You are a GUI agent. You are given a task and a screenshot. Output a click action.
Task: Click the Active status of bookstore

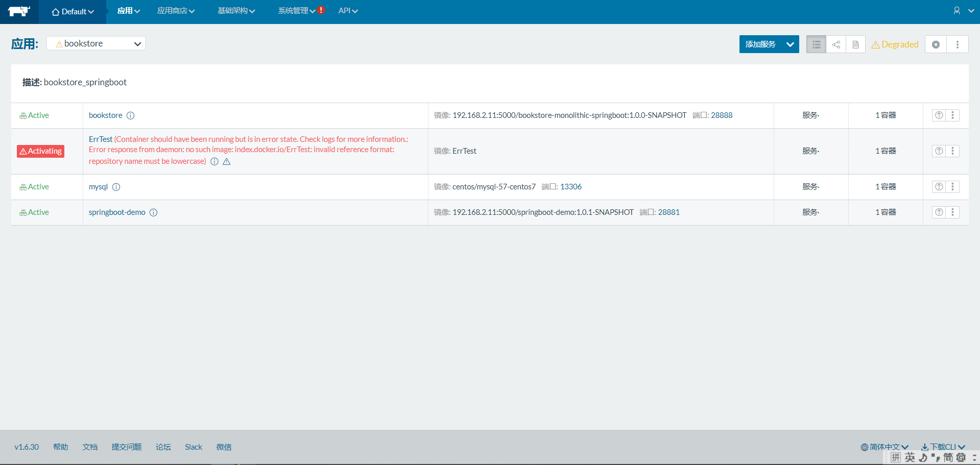coord(34,115)
